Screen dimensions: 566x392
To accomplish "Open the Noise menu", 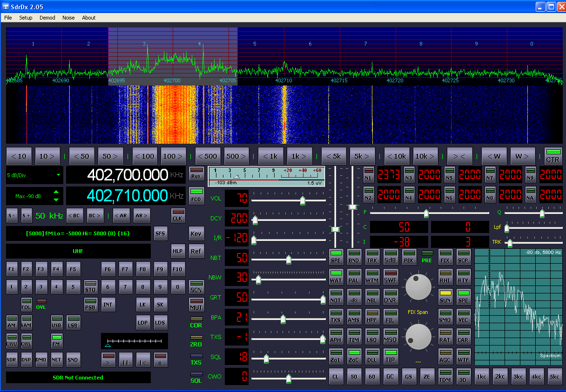I will point(68,18).
